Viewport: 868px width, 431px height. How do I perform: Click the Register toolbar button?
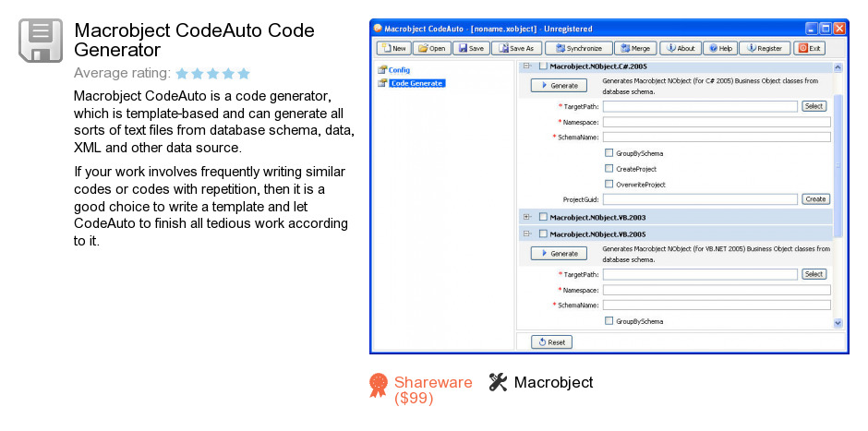click(x=765, y=49)
